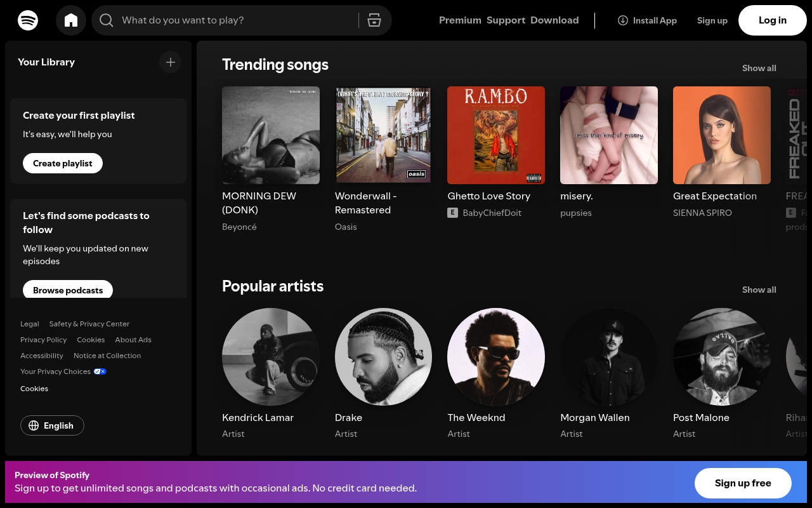Image resolution: width=812 pixels, height=508 pixels.
Task: Open the About Ads link
Action: coord(133,340)
